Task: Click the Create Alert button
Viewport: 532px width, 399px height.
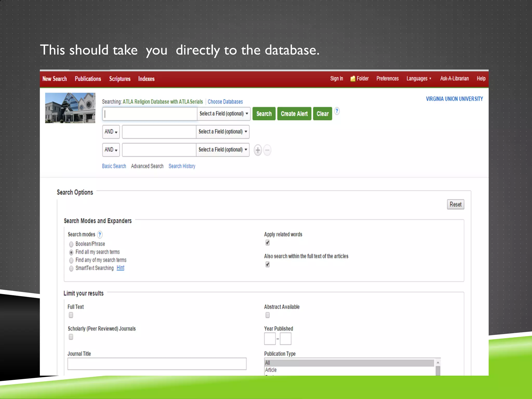Action: pos(294,114)
